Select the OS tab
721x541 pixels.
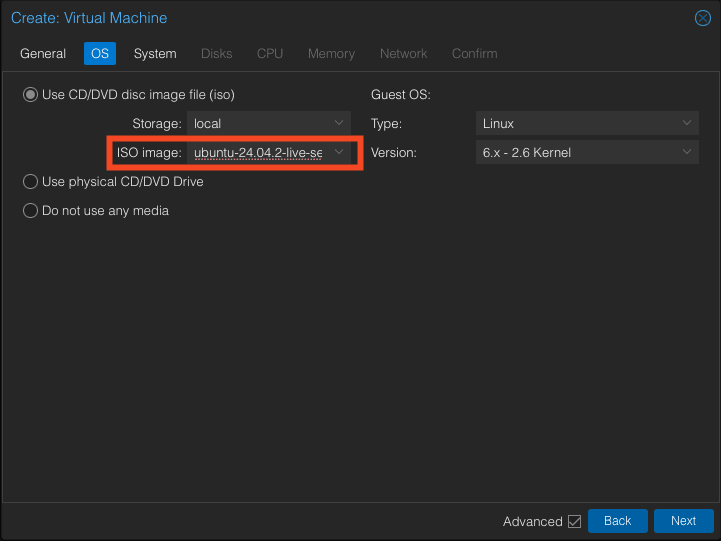point(100,54)
